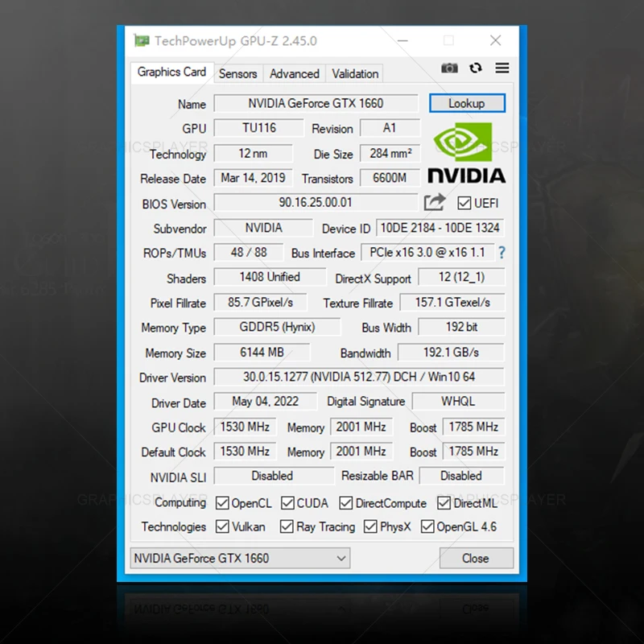
Task: Toggle the Ray Tracing checkbox
Action: coord(287,526)
